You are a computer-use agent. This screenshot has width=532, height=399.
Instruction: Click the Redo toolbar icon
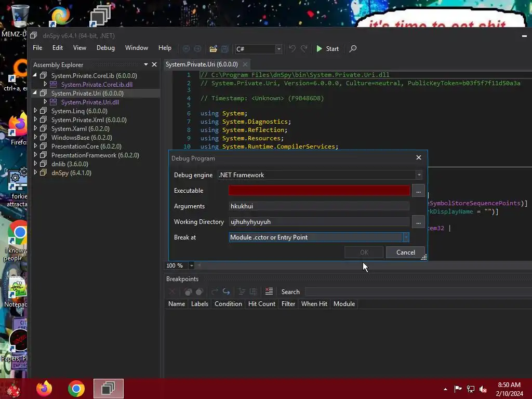click(x=304, y=48)
